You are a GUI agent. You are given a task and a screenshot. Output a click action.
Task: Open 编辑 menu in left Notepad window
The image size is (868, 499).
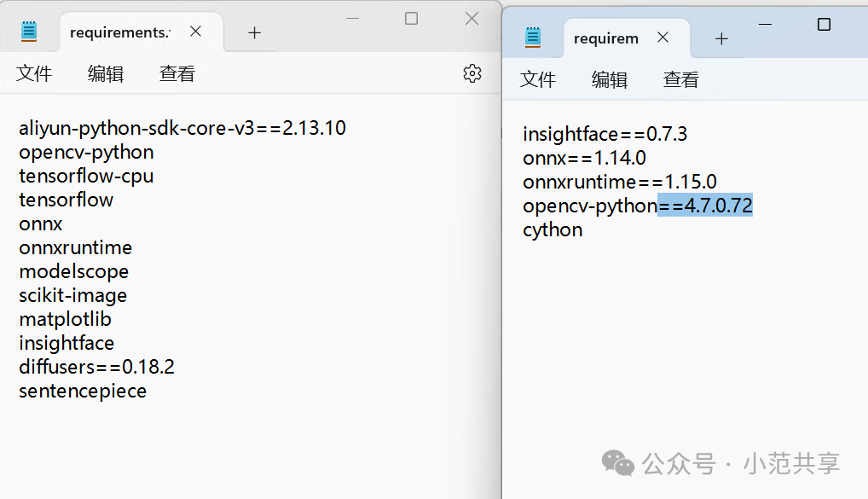pos(105,73)
